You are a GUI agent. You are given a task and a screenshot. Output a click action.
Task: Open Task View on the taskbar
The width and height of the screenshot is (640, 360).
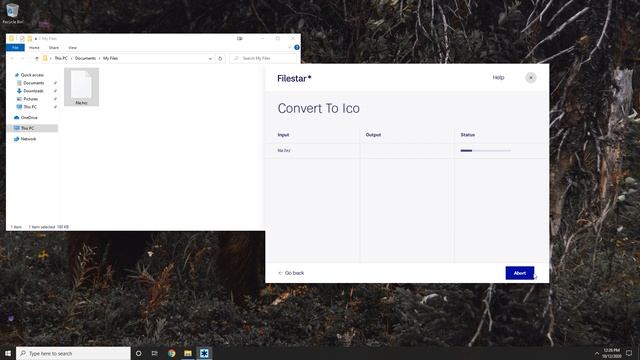tap(155, 353)
